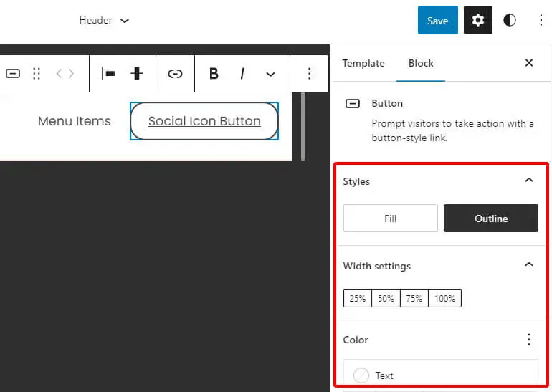Click the Button block type icon in toolbar

[13, 74]
